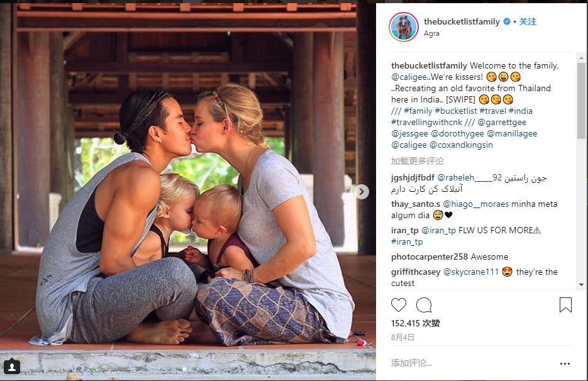Open the three-dot more options menu

565,363
